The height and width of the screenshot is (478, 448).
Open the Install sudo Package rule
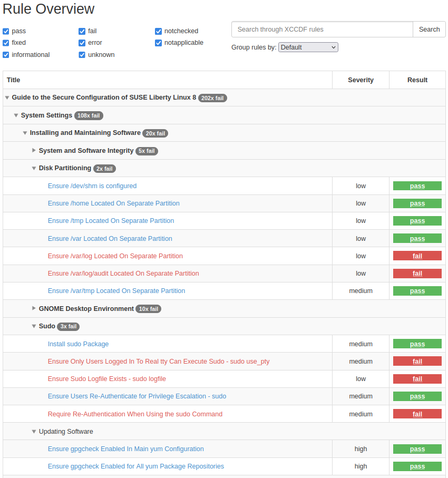[78, 344]
